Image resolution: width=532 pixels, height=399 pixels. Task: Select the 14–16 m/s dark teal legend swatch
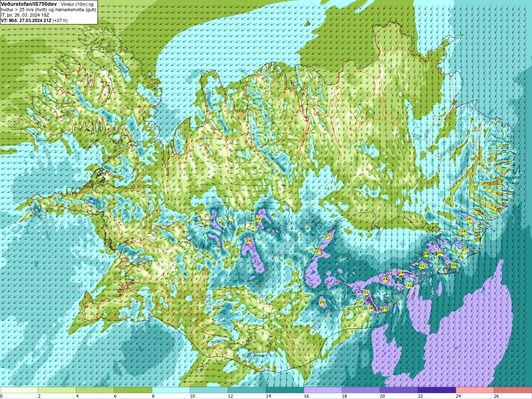(x=285, y=390)
